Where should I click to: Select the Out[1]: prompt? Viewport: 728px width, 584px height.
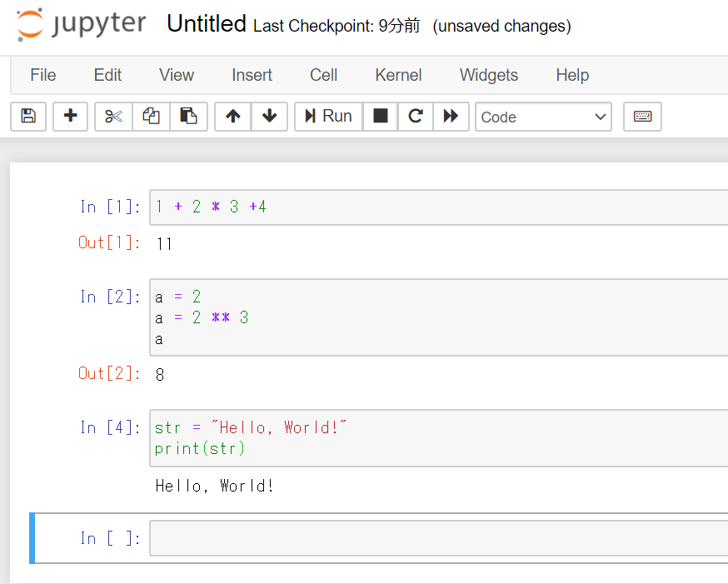point(110,242)
